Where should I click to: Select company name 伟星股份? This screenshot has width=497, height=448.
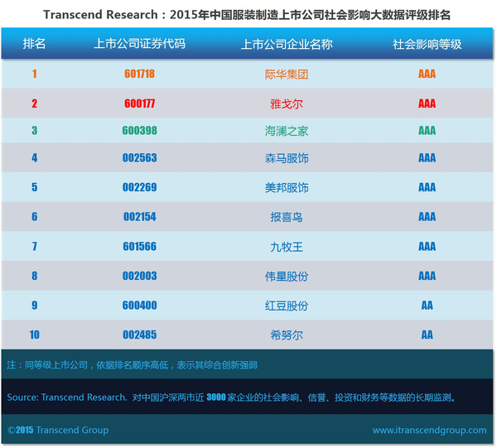pyautogui.click(x=287, y=276)
